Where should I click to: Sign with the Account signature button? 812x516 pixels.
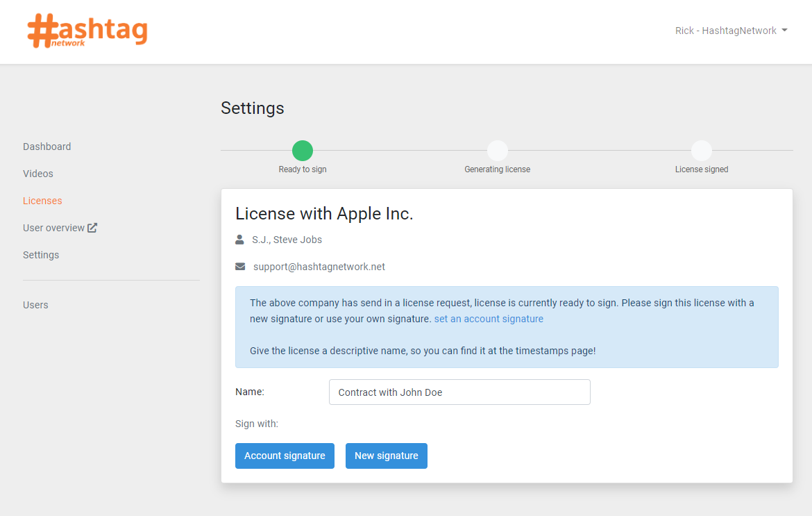pyautogui.click(x=285, y=456)
